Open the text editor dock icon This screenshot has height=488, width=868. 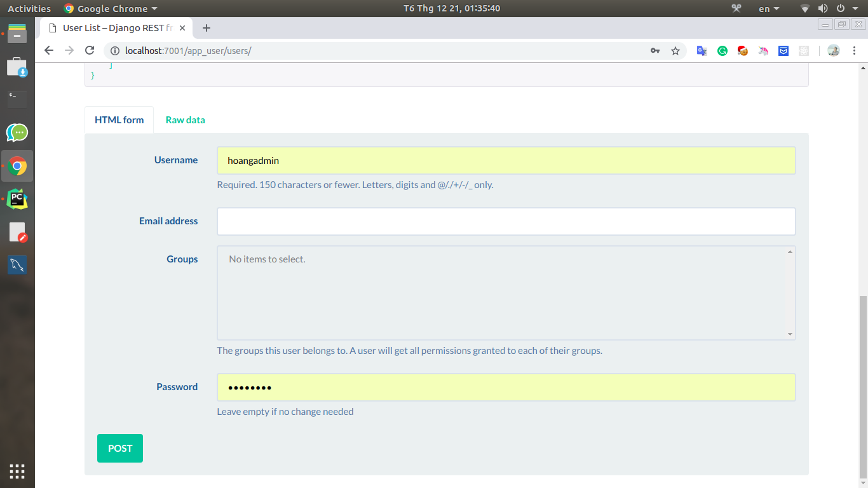point(17,232)
